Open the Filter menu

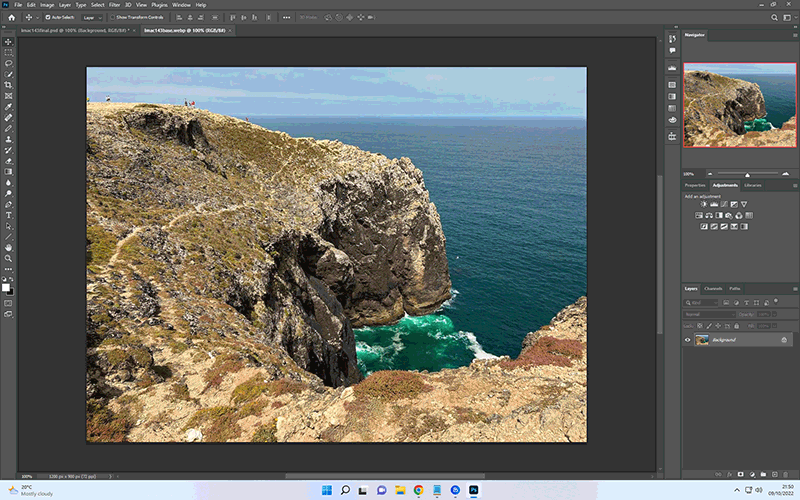click(114, 5)
